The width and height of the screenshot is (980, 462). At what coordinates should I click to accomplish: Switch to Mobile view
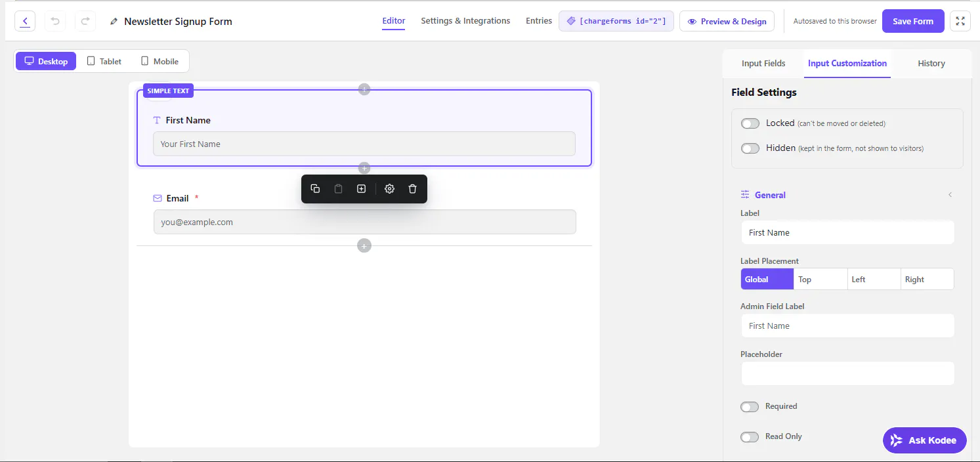point(160,61)
